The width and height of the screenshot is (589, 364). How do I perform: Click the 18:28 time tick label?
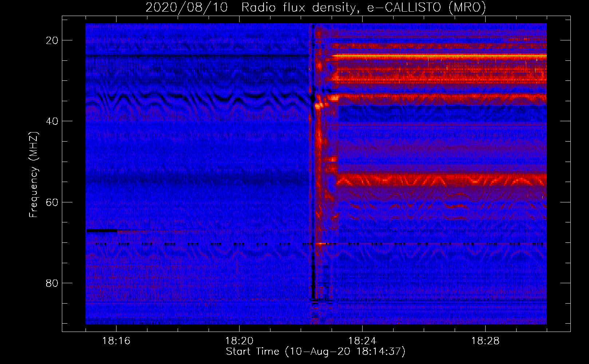point(486,341)
